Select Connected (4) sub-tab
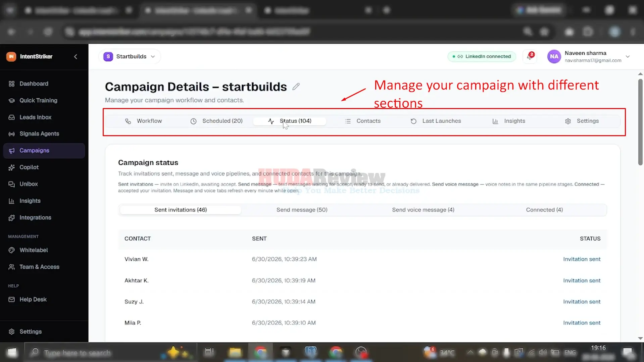The image size is (644, 362). tap(544, 210)
